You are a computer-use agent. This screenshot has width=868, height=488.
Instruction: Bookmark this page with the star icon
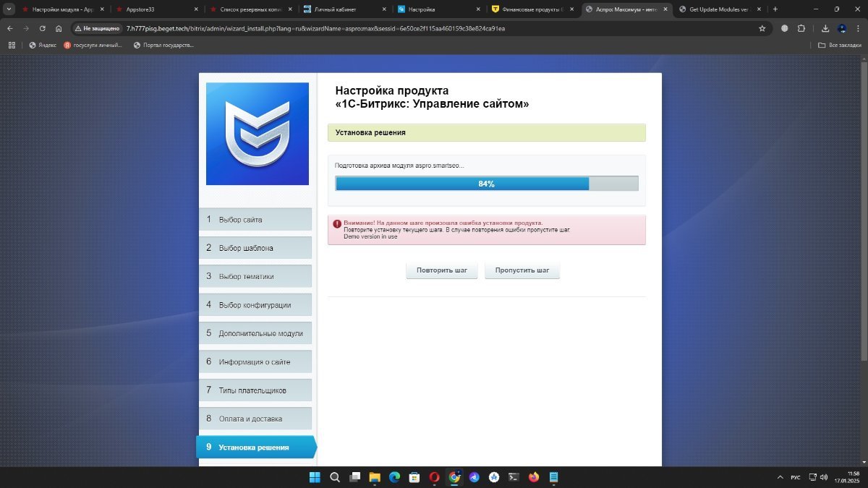(762, 28)
